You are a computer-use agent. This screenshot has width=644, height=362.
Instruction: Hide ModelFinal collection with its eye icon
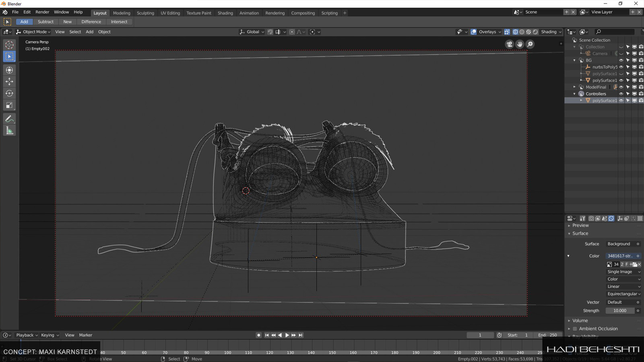(621, 87)
